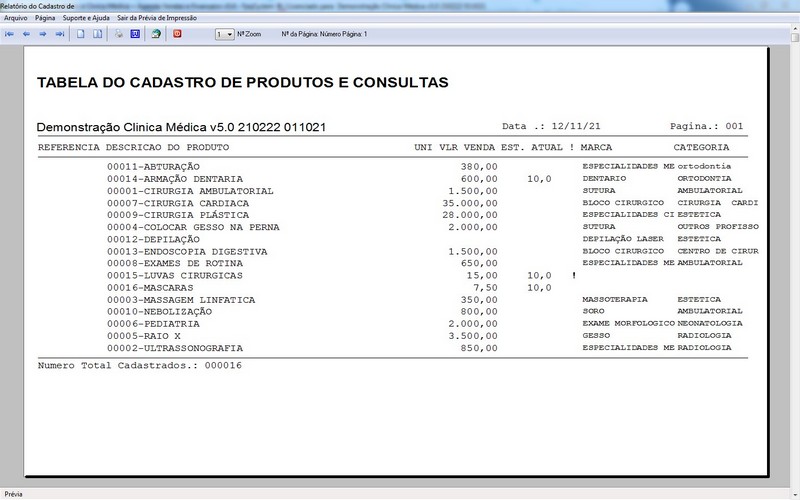Click the CATEGORIA column header
Screen dimensions: 800x500
tap(701, 147)
